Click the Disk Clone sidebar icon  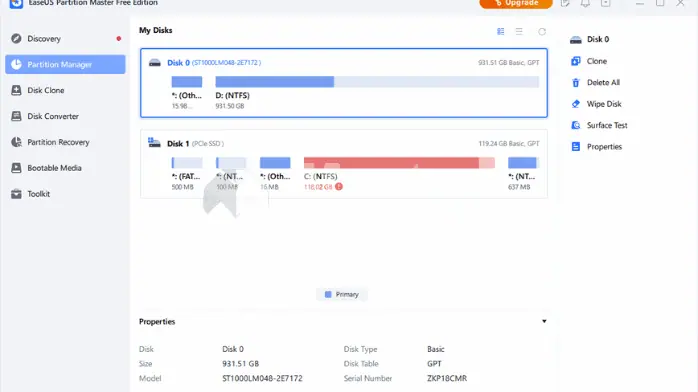click(16, 90)
